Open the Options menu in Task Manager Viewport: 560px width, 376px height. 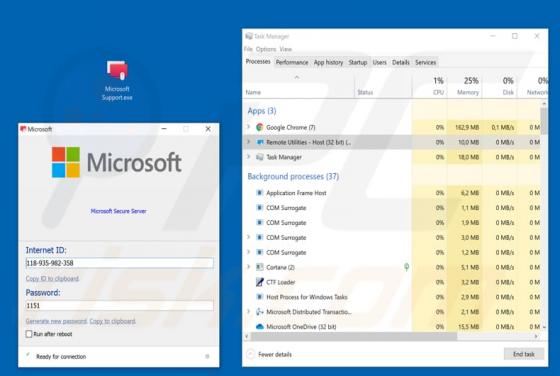click(x=266, y=49)
